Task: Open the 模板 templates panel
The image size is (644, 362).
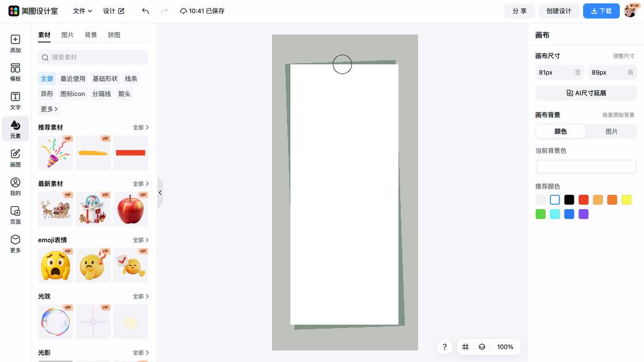Action: [x=16, y=72]
